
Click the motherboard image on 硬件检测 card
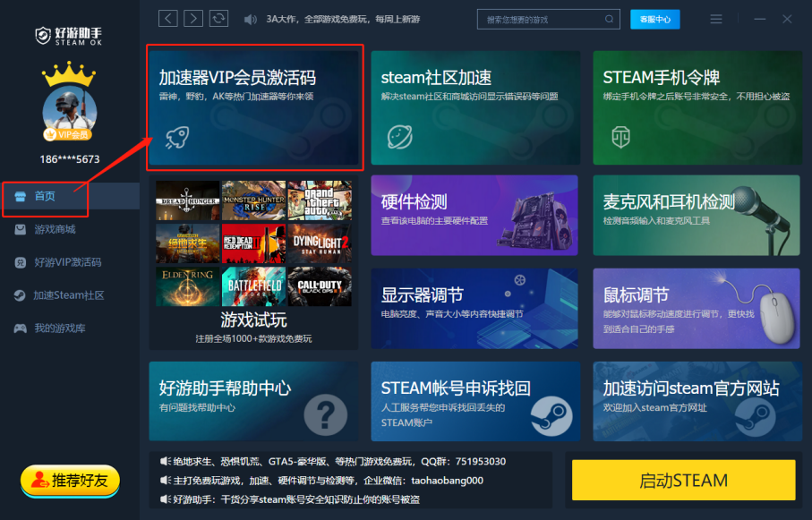[x=535, y=219]
